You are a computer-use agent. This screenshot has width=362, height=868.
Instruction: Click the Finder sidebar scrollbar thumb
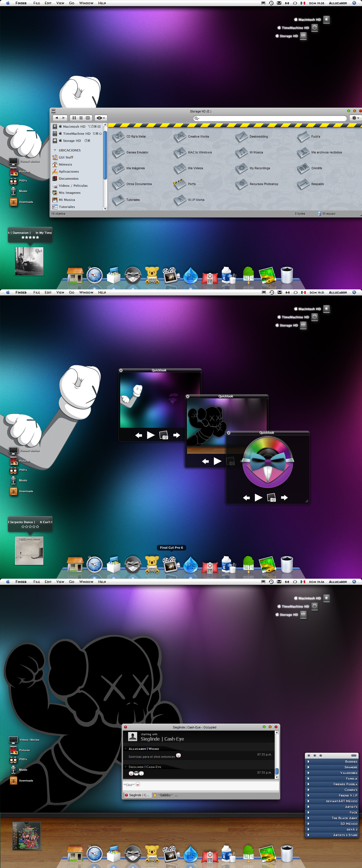click(105, 155)
